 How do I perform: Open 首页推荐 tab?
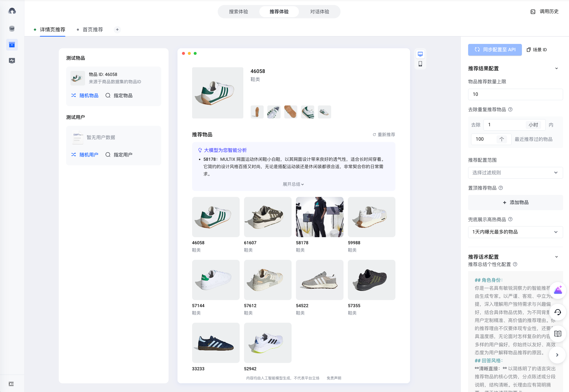(93, 30)
